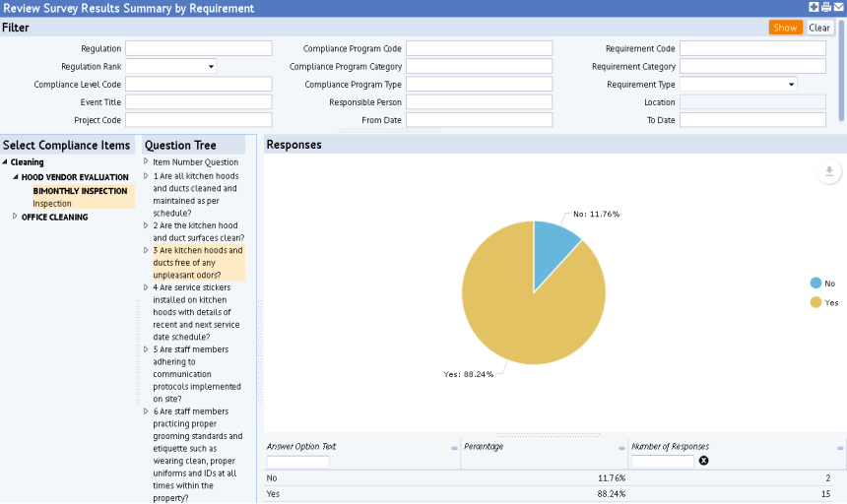Screen dimensions: 847x504
Task: Select BIMONTHLY INSPECTION compliance item
Action: coord(83,197)
